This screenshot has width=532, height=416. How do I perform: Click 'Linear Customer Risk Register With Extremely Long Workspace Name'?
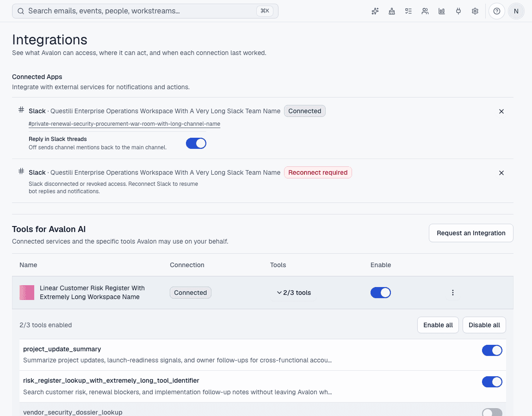coord(92,292)
